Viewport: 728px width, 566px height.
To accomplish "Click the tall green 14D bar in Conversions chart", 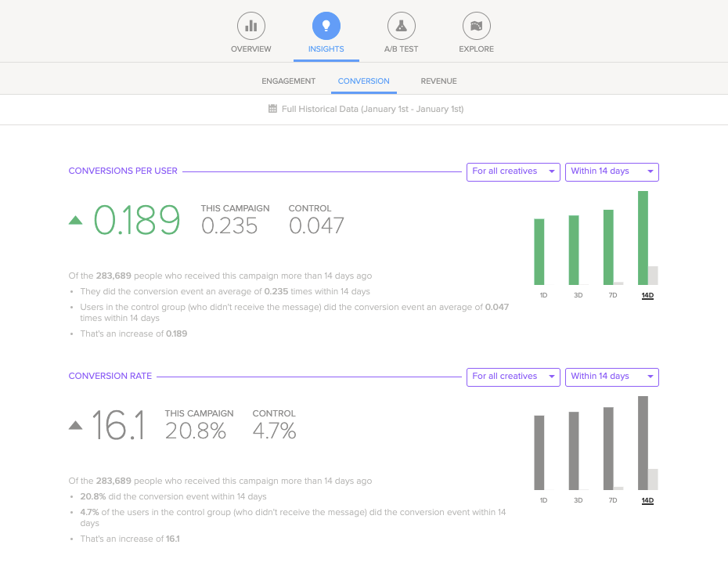I will coord(643,238).
